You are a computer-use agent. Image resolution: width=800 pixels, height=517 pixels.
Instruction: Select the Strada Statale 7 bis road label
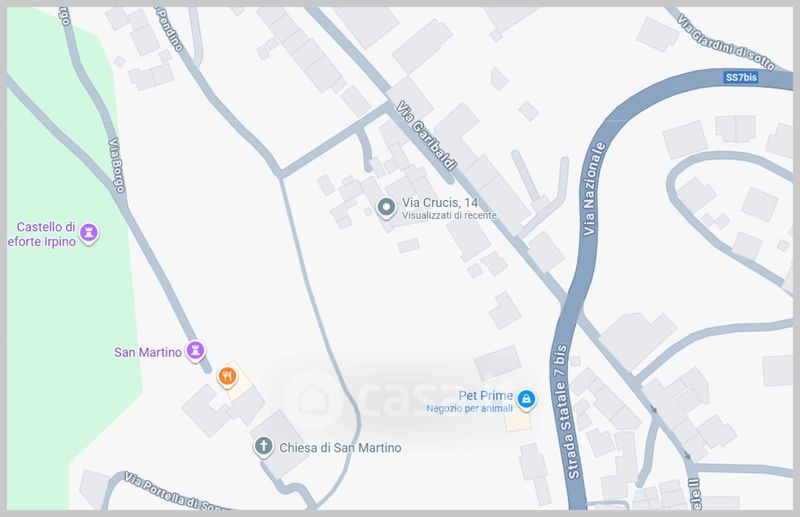point(566,411)
